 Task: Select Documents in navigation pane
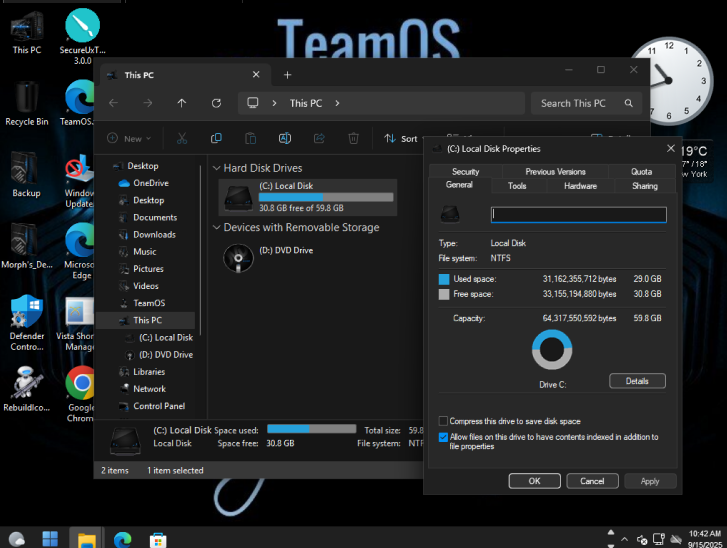[155, 217]
